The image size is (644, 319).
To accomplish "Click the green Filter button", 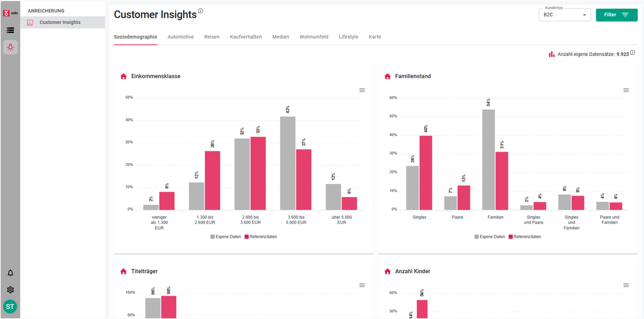I will [617, 15].
